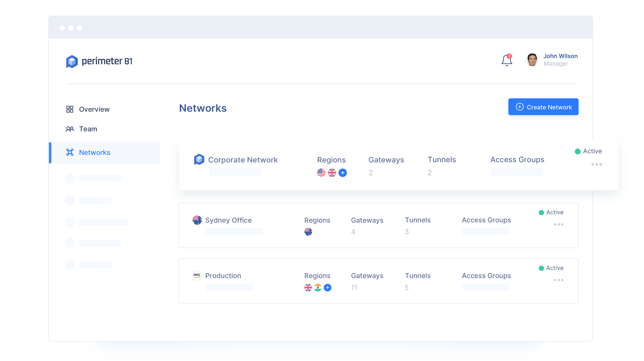
Task: Add a region to Production network
Action: [x=327, y=288]
